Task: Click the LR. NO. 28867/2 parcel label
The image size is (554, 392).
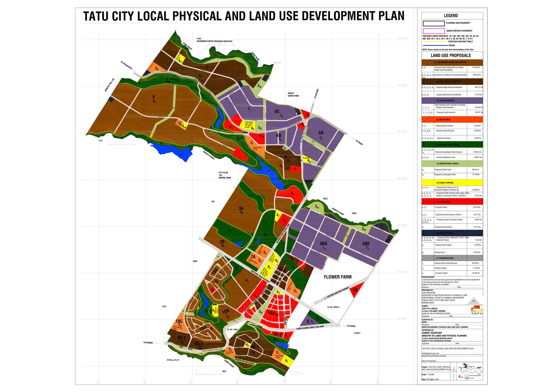Action: 333,307
